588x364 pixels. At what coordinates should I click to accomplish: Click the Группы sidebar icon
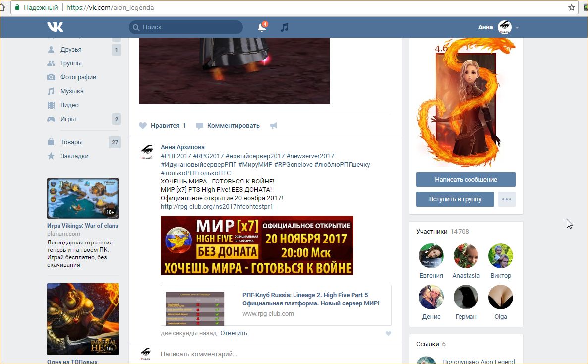tap(51, 63)
